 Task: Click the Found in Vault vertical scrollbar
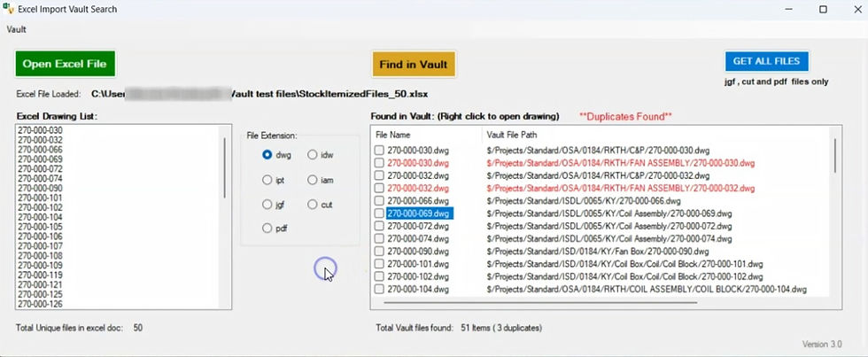click(x=834, y=155)
